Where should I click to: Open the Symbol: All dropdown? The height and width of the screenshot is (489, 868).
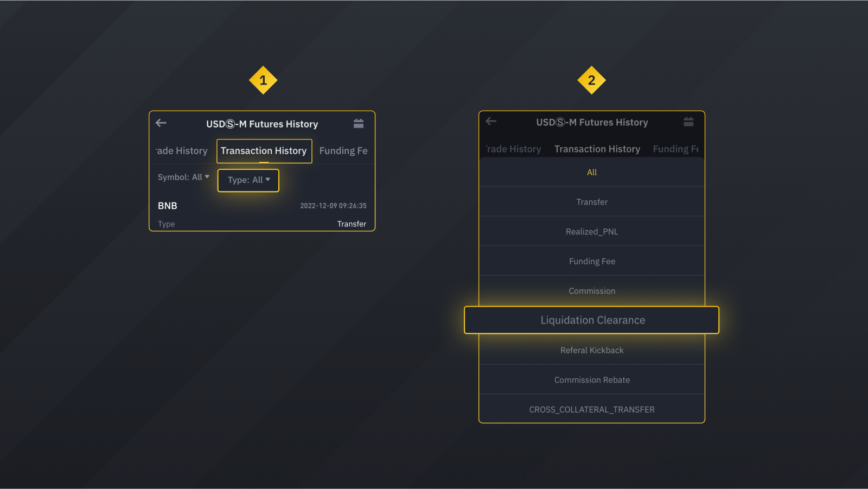183,177
